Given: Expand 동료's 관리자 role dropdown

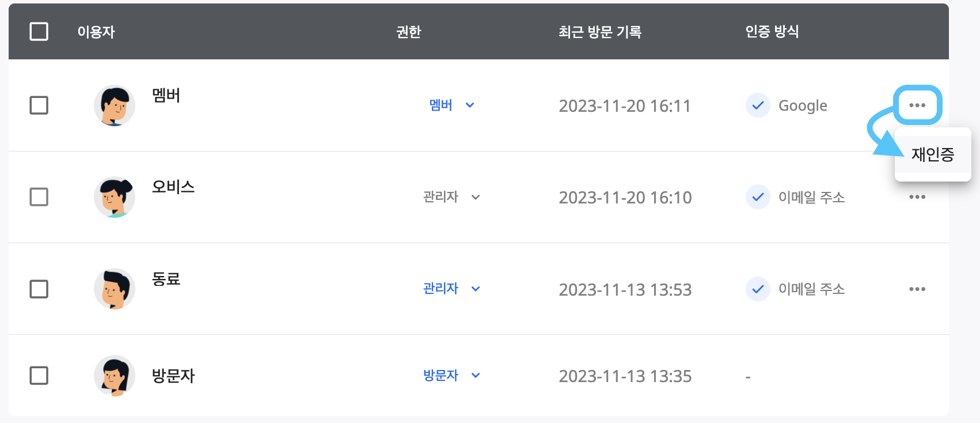Looking at the screenshot, I should click(x=452, y=289).
